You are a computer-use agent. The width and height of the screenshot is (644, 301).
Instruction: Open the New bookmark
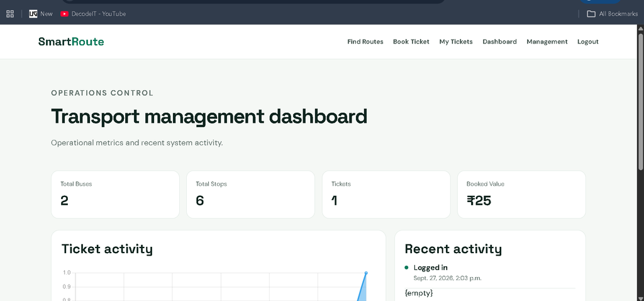point(41,14)
